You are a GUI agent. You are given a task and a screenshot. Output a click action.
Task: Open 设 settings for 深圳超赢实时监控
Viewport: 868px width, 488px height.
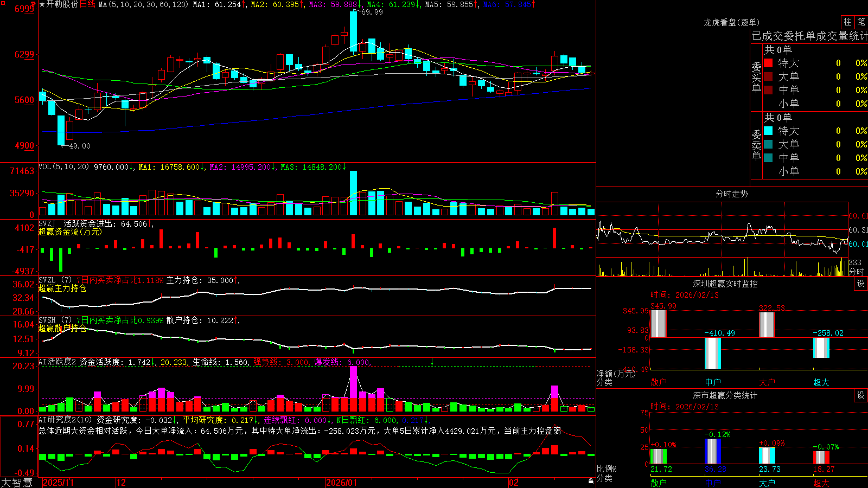pos(861,284)
